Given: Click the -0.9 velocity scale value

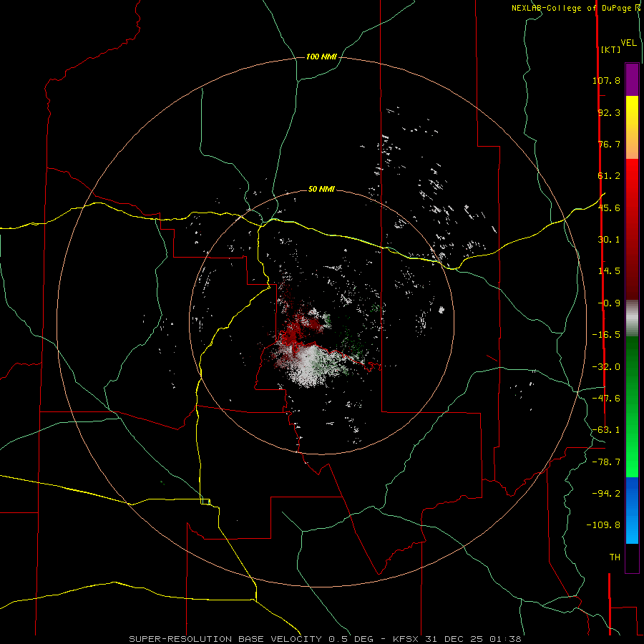Looking at the screenshot, I should tap(609, 303).
